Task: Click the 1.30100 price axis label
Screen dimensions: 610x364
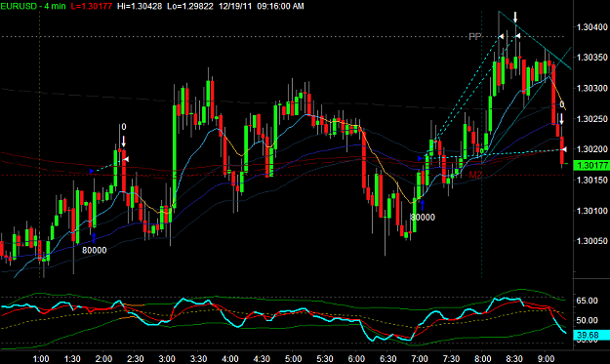Action: click(x=592, y=211)
